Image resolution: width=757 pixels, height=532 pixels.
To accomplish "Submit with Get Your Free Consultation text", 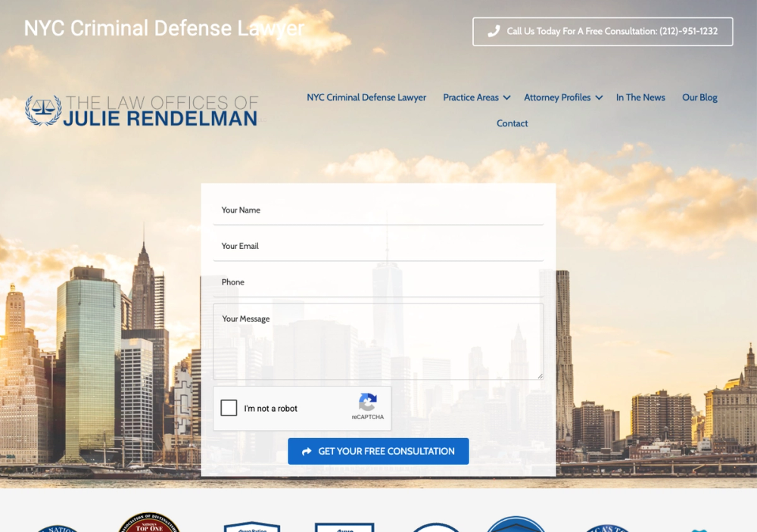I will point(386,451).
